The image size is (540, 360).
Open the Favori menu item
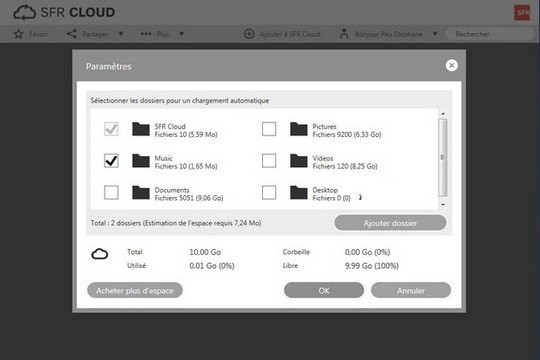click(31, 34)
